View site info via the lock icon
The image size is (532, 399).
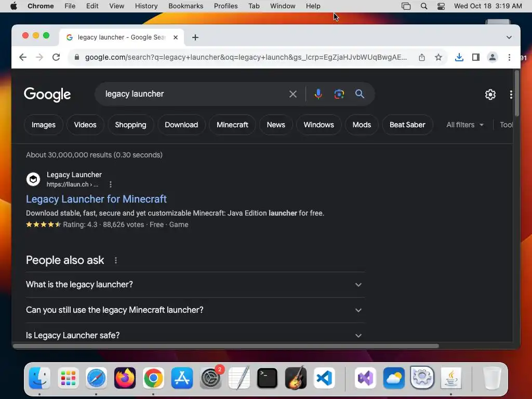tap(77, 57)
